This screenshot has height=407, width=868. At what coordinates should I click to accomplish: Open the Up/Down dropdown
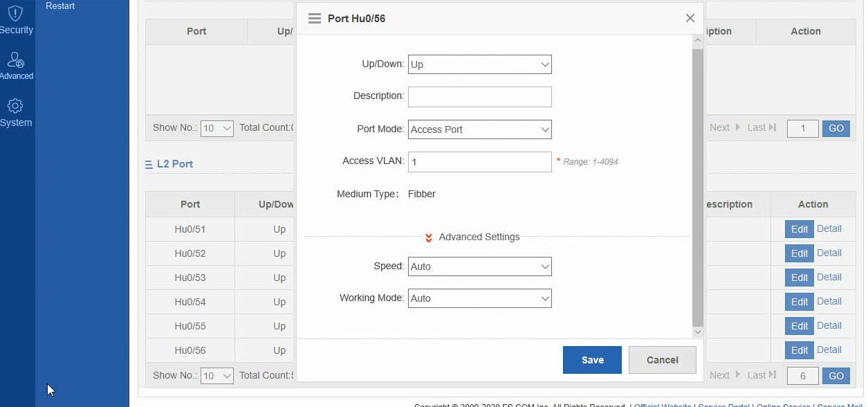click(479, 64)
